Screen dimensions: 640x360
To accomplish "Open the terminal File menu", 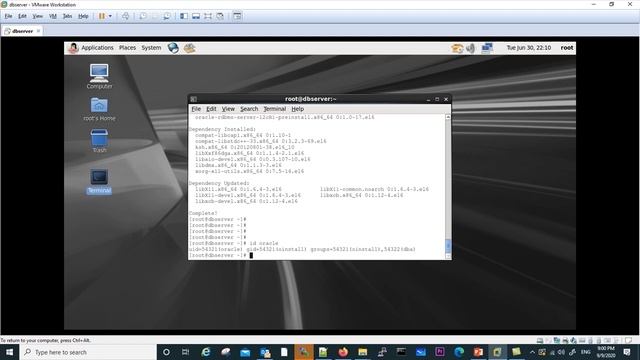I will point(196,109).
